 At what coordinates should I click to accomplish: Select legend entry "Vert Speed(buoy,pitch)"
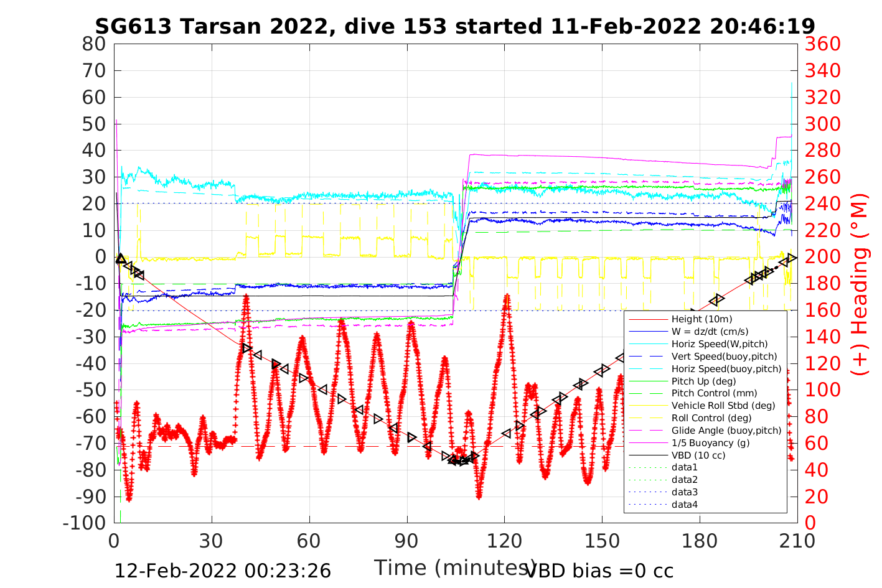click(725, 357)
